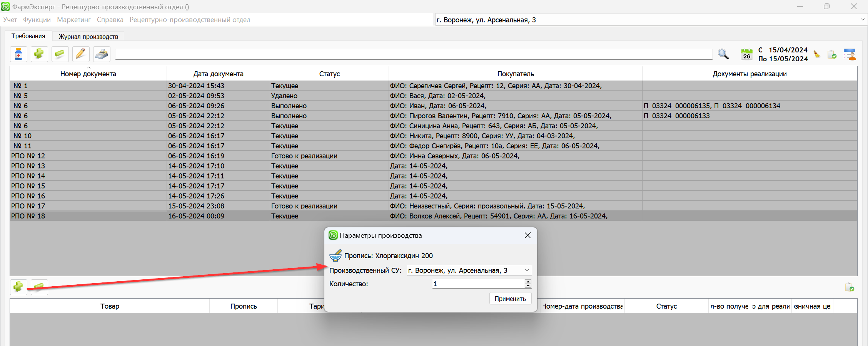This screenshot has height=346, width=868.
Task: Increase Количество with the stepper up arrow
Action: coord(528,282)
